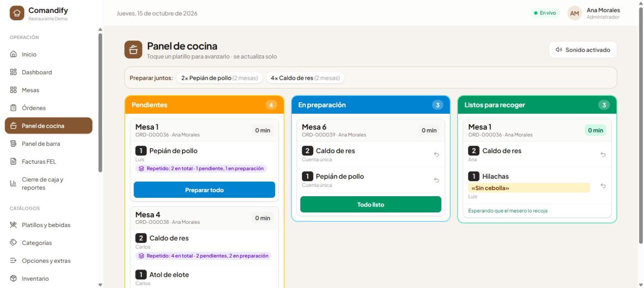The height and width of the screenshot is (288, 644).
Task: Select Platillos y bebidas menu item
Action: (48, 225)
